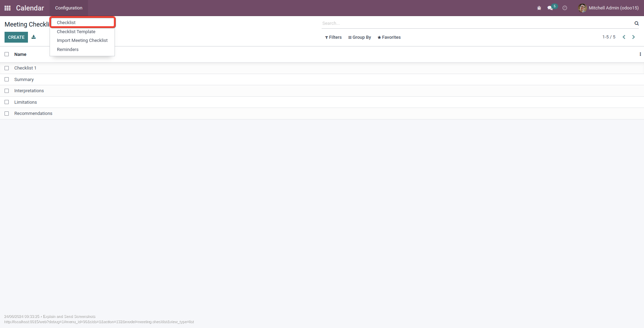Go to next page arrow
The image size is (644, 328).
point(634,37)
